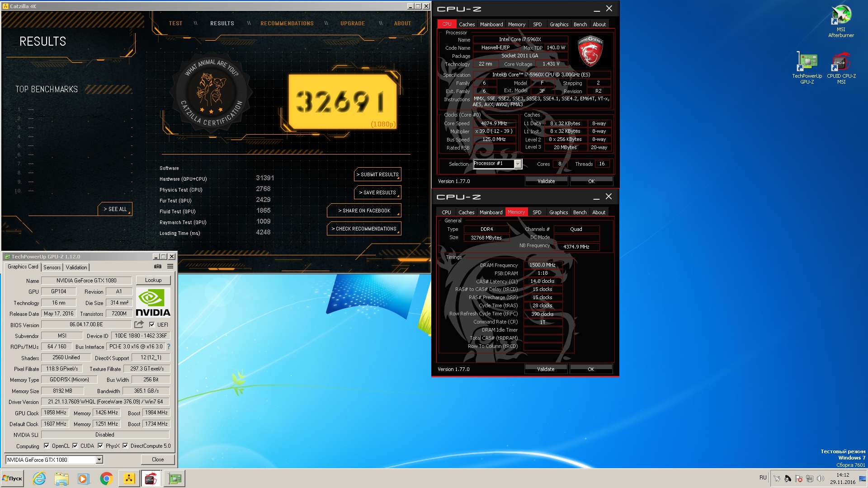Click volume speaker tray icon
Viewport: 868px width, 488px height.
[821, 479]
